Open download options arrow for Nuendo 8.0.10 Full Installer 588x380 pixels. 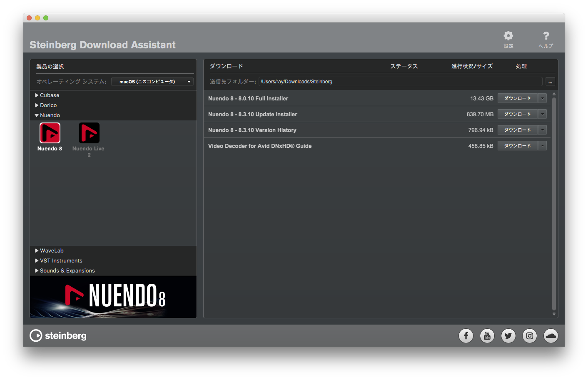(542, 98)
